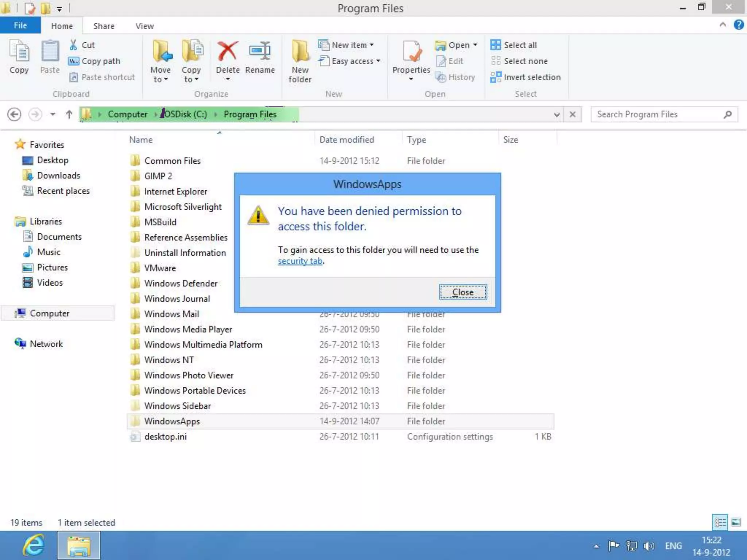This screenshot has width=747, height=560.
Task: Switch to large icons view in status bar
Action: pyautogui.click(x=736, y=522)
